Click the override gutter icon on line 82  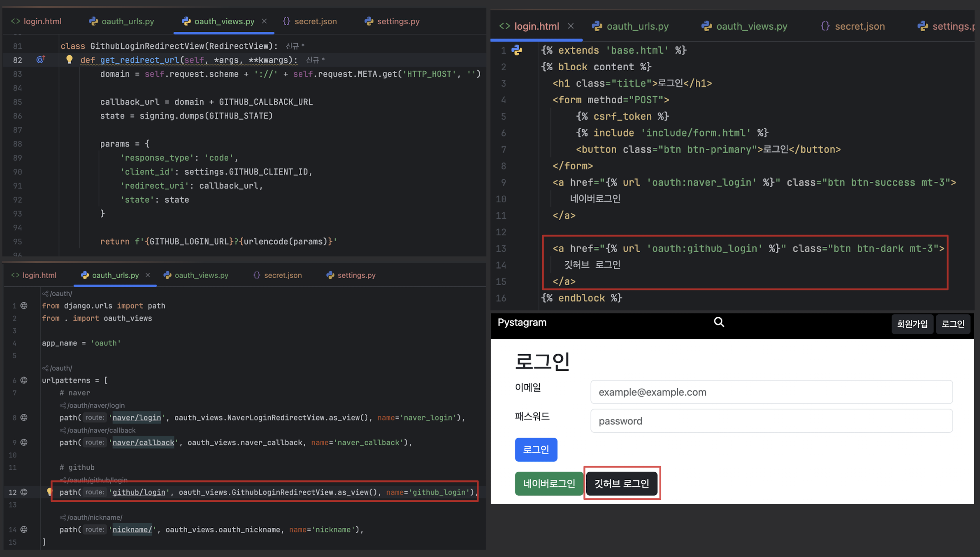click(40, 60)
